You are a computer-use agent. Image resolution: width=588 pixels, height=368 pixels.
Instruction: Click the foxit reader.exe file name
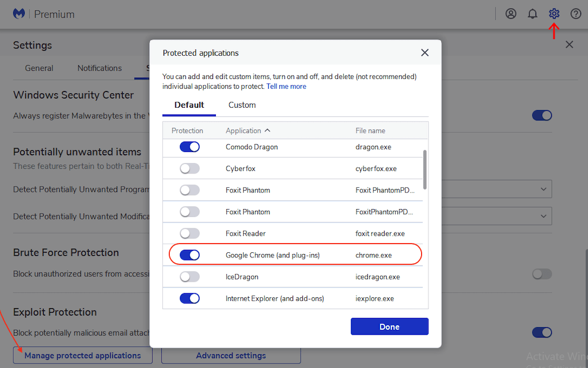[380, 233]
